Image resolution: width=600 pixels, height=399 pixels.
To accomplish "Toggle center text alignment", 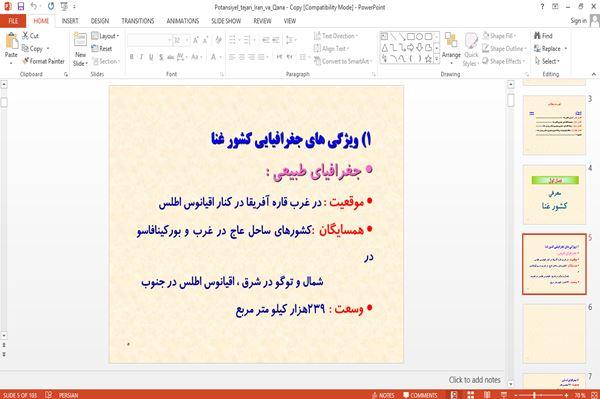I will click(x=242, y=57).
